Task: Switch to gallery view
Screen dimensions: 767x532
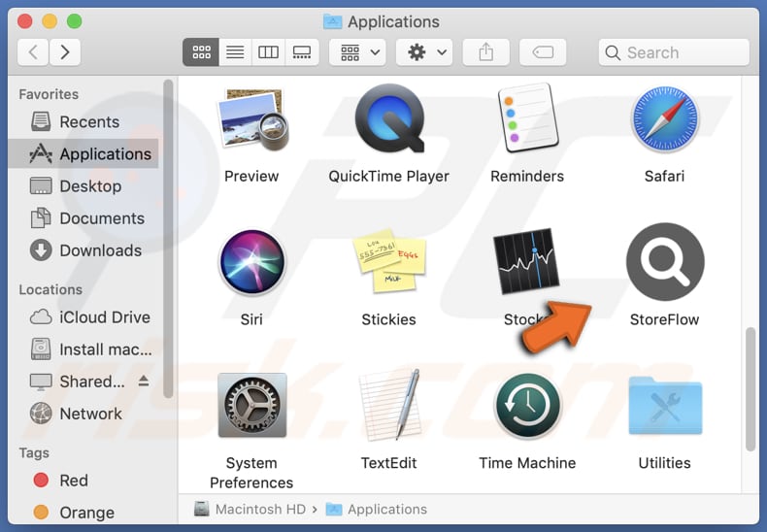Action: [x=302, y=51]
